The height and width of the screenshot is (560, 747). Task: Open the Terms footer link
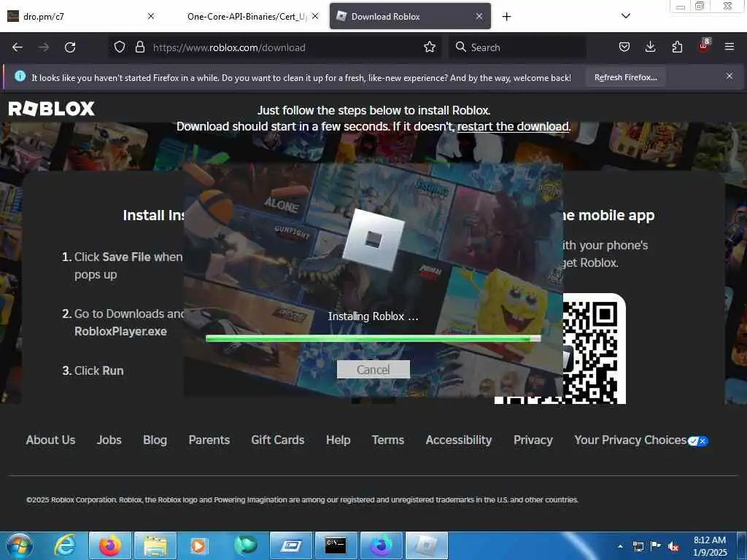(x=388, y=440)
